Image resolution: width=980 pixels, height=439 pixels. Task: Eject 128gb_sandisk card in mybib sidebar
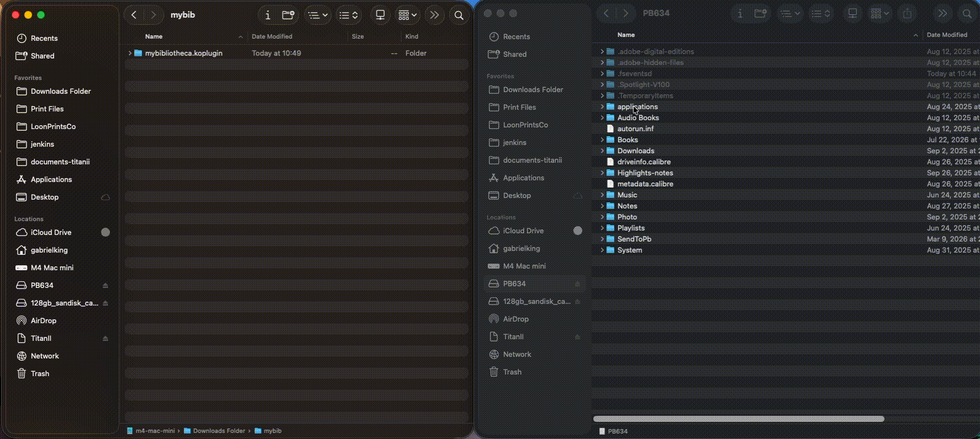(x=105, y=303)
